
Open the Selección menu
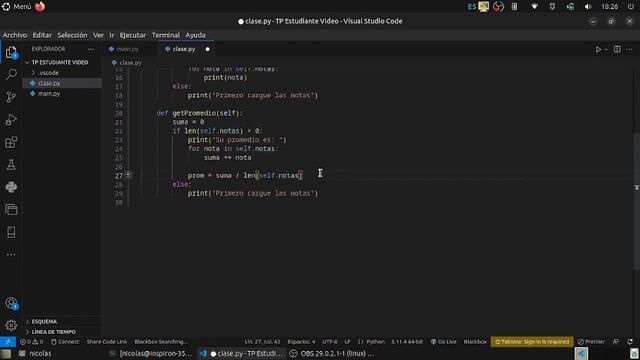72,35
